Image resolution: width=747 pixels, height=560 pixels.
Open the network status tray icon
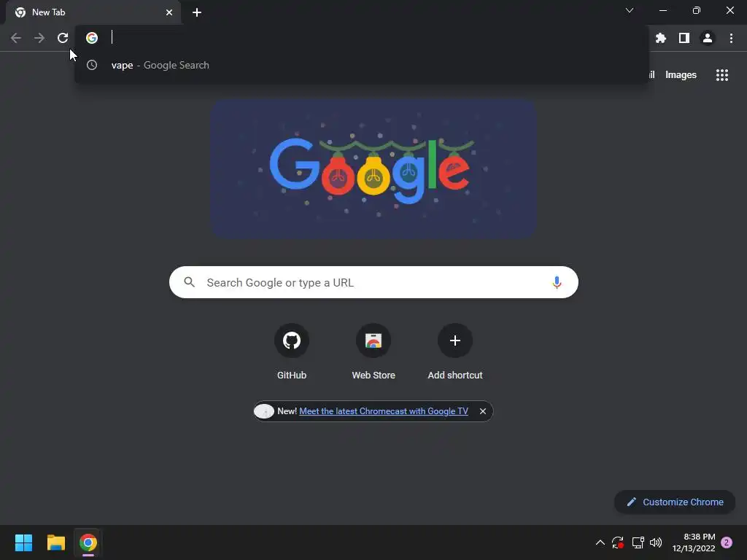[x=638, y=542]
